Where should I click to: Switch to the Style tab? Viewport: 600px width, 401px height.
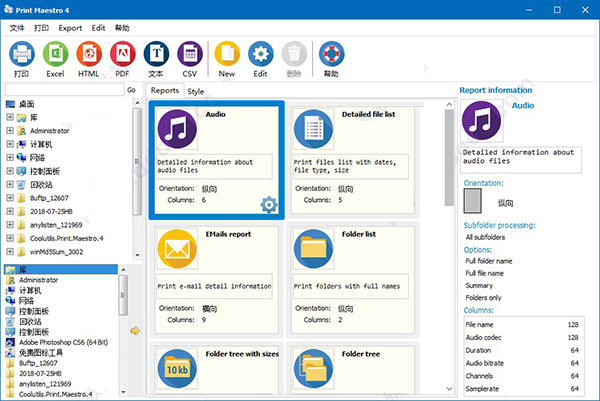[196, 91]
